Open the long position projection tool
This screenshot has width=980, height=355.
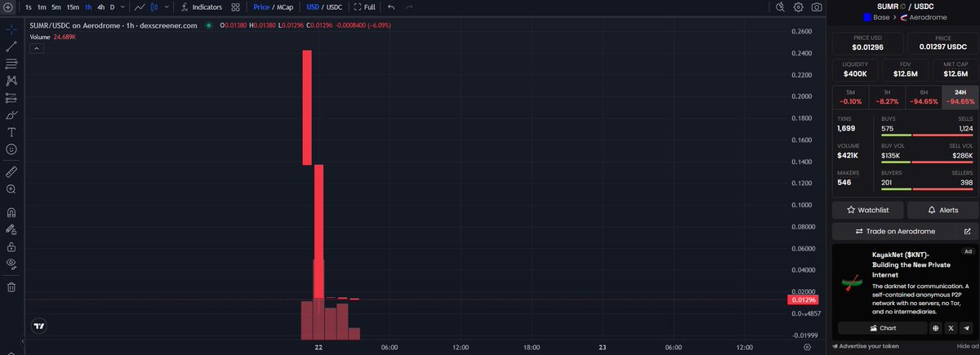click(11, 98)
